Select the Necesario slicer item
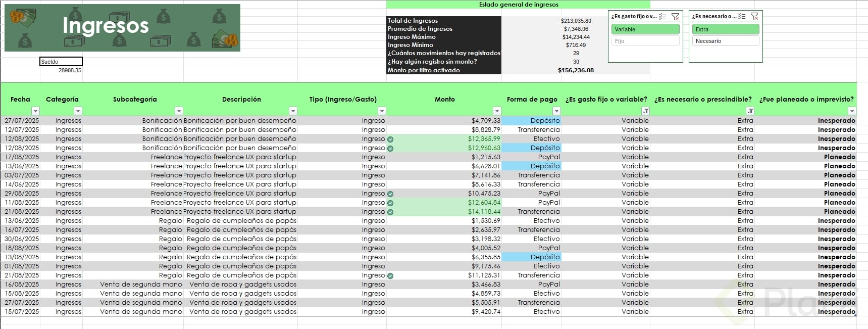Screen dimensions: 868x329 [726, 41]
